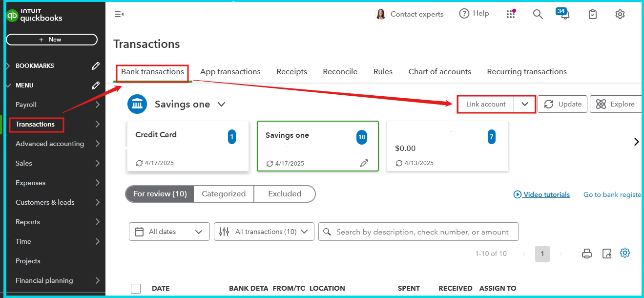Click the Contact experts avatar icon

coord(381,14)
